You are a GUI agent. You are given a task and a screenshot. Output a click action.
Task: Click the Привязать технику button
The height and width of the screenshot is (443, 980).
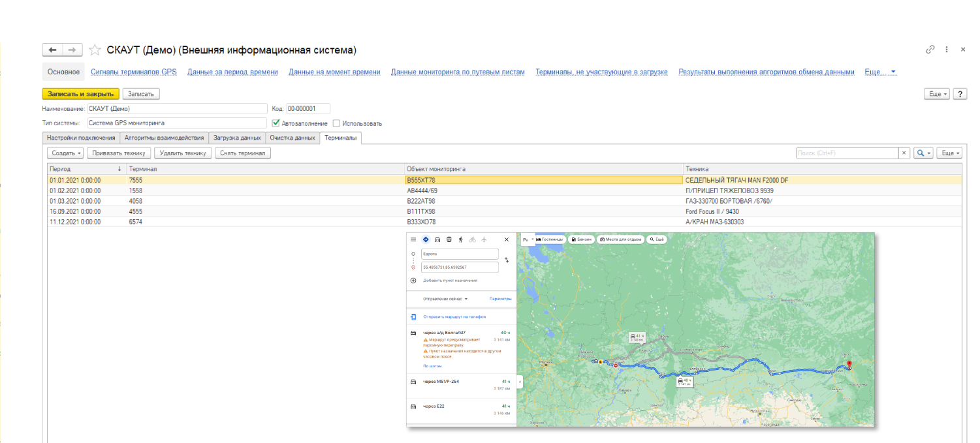coord(119,153)
